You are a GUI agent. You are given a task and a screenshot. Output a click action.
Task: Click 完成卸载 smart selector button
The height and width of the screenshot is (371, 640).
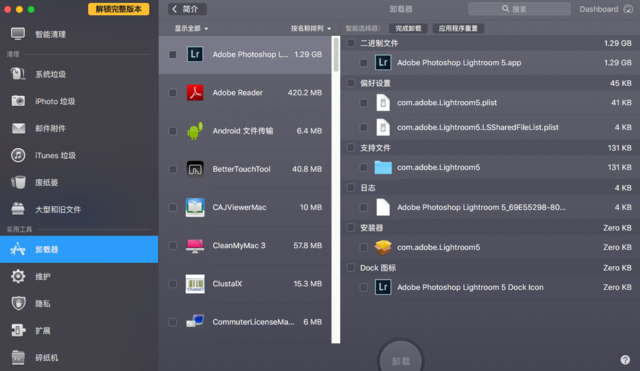tap(408, 28)
